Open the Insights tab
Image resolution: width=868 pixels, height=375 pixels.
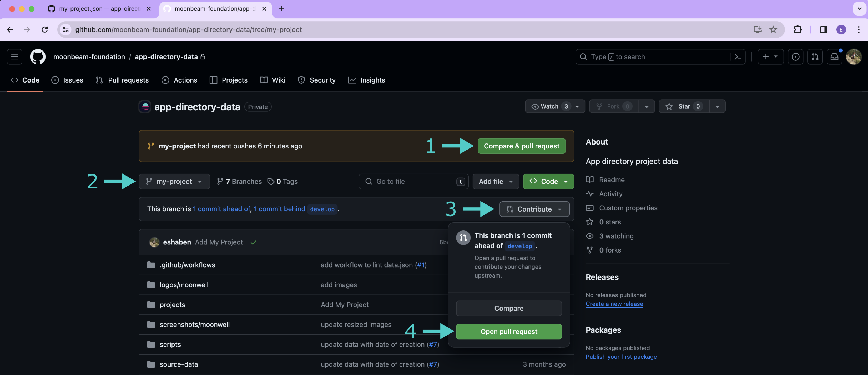[367, 80]
